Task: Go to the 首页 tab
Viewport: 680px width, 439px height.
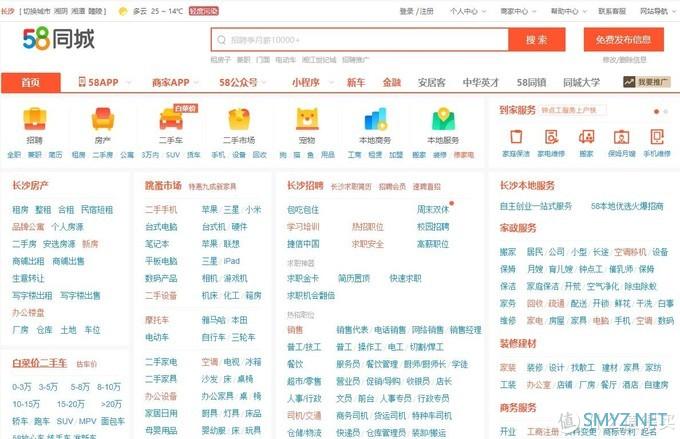Action: click(31, 82)
